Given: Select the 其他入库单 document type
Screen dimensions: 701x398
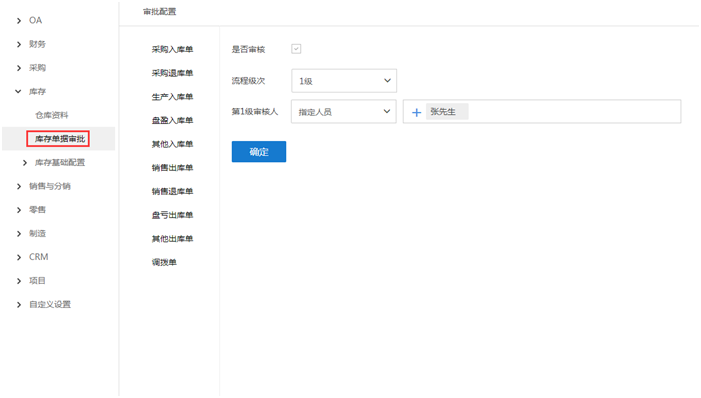Looking at the screenshot, I should click(172, 144).
